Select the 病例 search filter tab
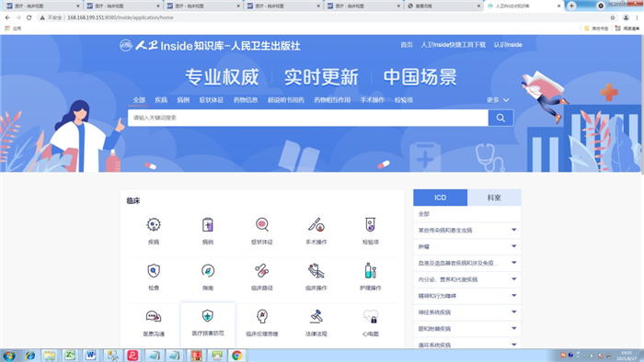Viewport: 644px width, 362px height. tap(183, 100)
